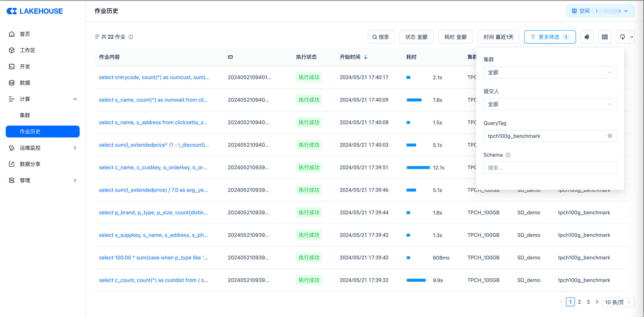Clear the QueryTag field with x icon

click(x=610, y=136)
